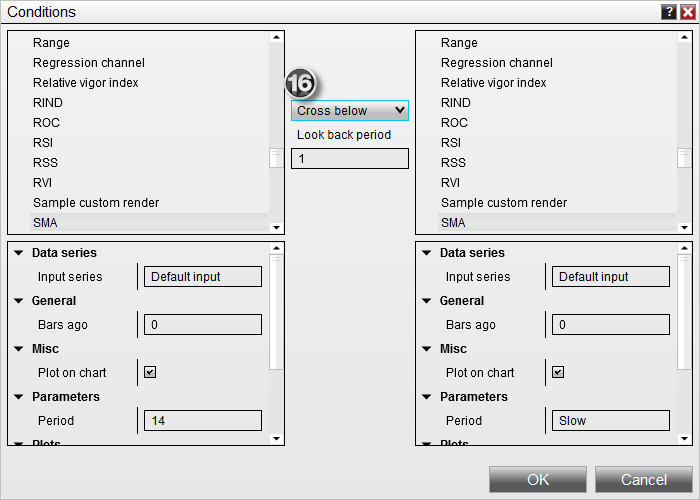Choose Regression channel in left list
The height and width of the screenshot is (500, 700).
pos(88,63)
